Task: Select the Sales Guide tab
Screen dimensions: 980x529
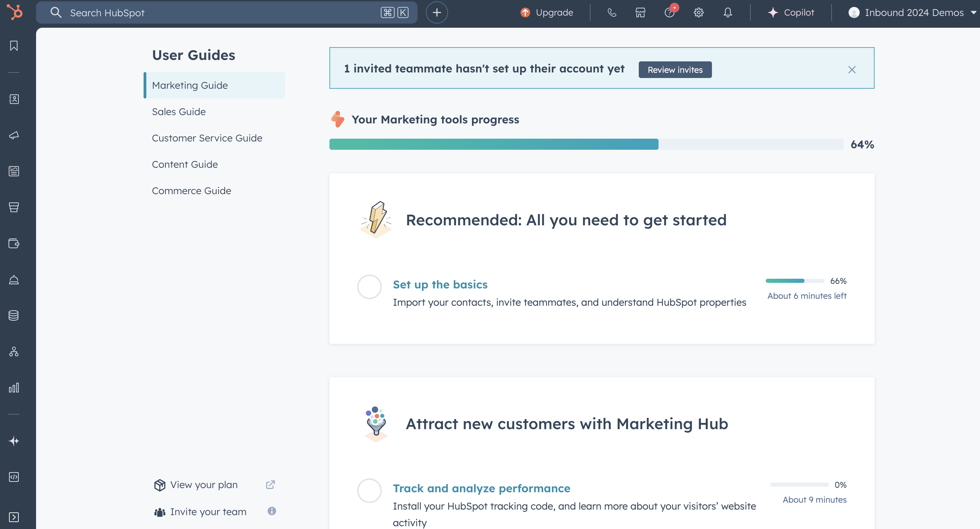Action: coord(179,112)
